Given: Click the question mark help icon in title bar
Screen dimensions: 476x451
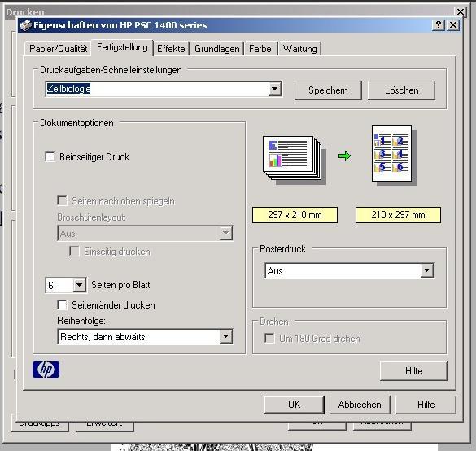Looking at the screenshot, I should [x=439, y=25].
